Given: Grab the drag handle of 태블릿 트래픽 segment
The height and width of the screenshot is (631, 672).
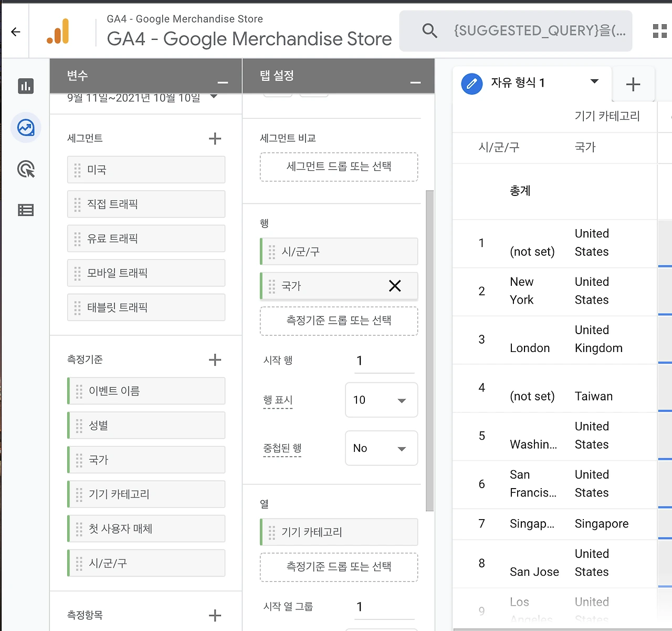Looking at the screenshot, I should pos(77,307).
